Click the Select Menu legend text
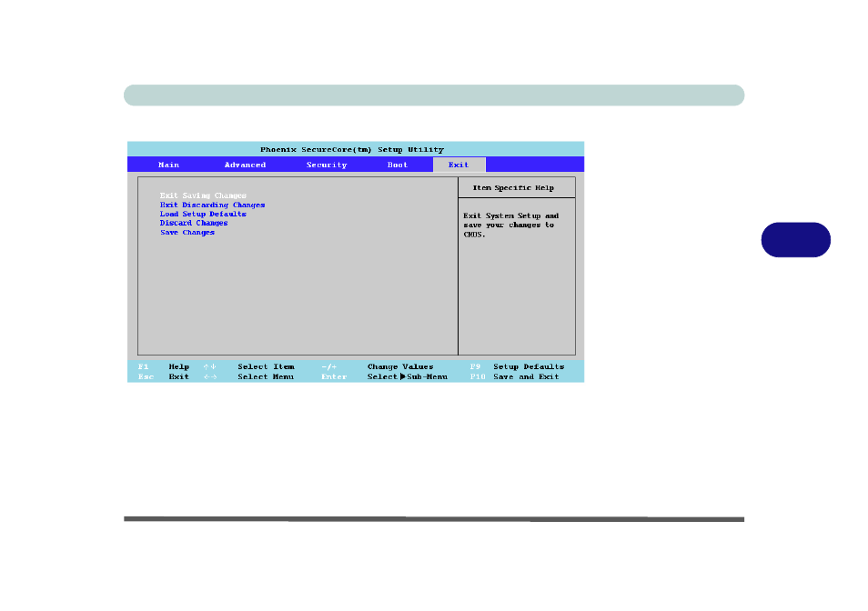 coord(266,376)
